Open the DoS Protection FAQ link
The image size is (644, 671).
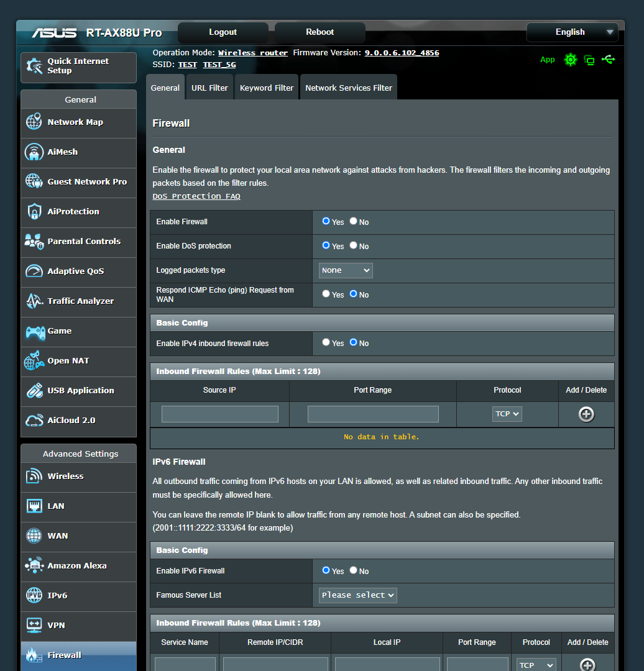click(x=196, y=196)
